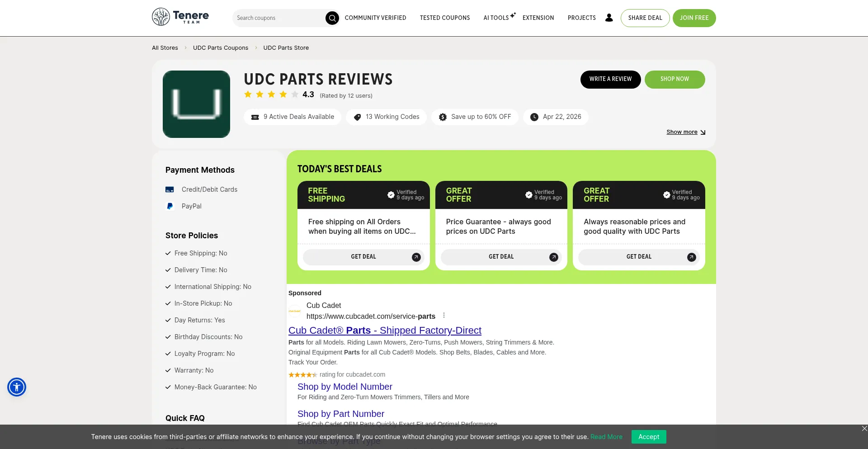The width and height of the screenshot is (868, 449).
Task: Click the Cub Cadet ad options dots
Action: (444, 315)
